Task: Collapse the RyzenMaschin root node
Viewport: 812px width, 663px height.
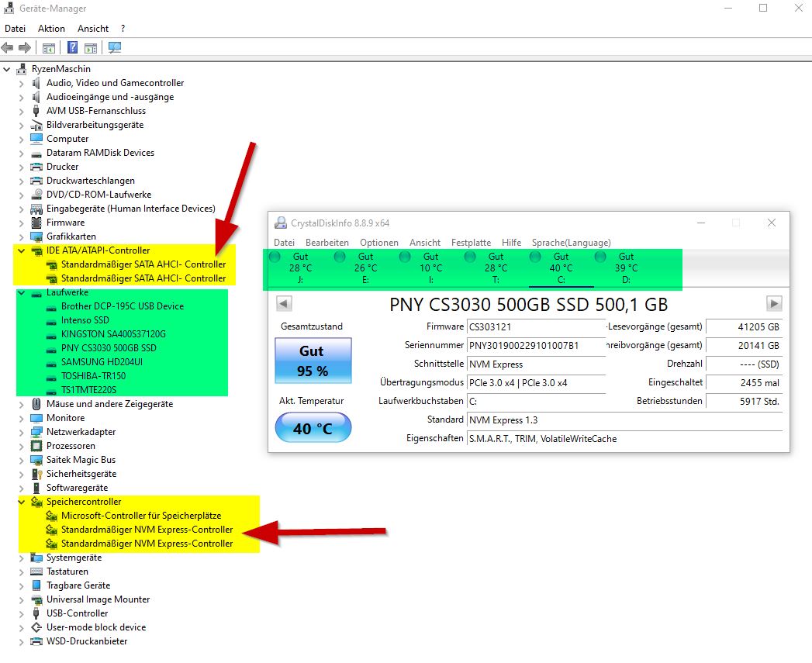Action: click(7, 69)
